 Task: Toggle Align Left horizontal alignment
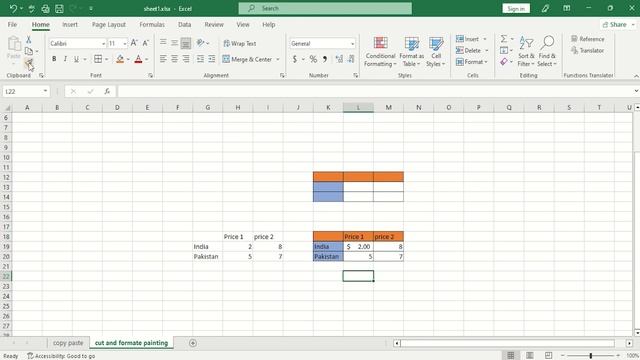163,59
